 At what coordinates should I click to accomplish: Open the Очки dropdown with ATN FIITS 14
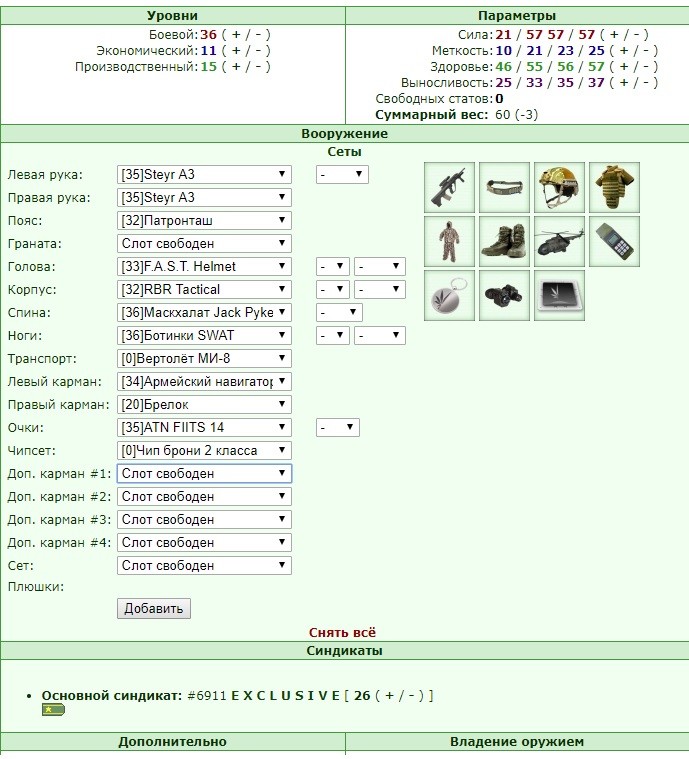point(204,427)
